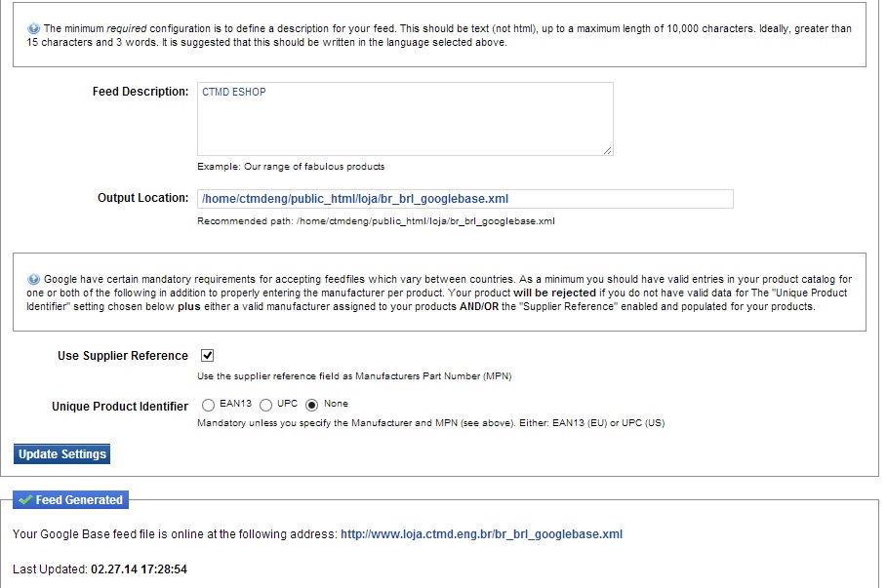Click the green checkmark next to Feed Generated
The image size is (887, 588).
pyautogui.click(x=24, y=500)
